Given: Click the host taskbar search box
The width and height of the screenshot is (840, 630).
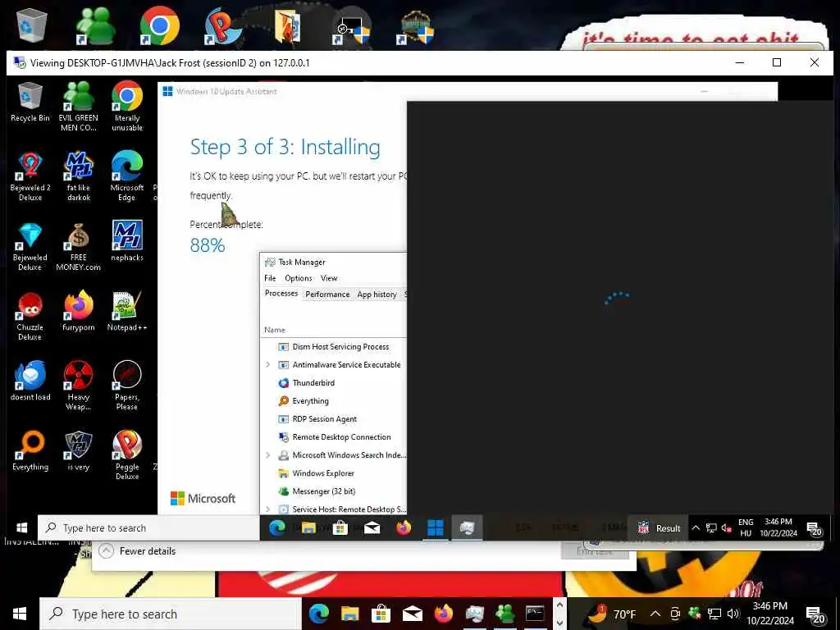Looking at the screenshot, I should (x=171, y=614).
